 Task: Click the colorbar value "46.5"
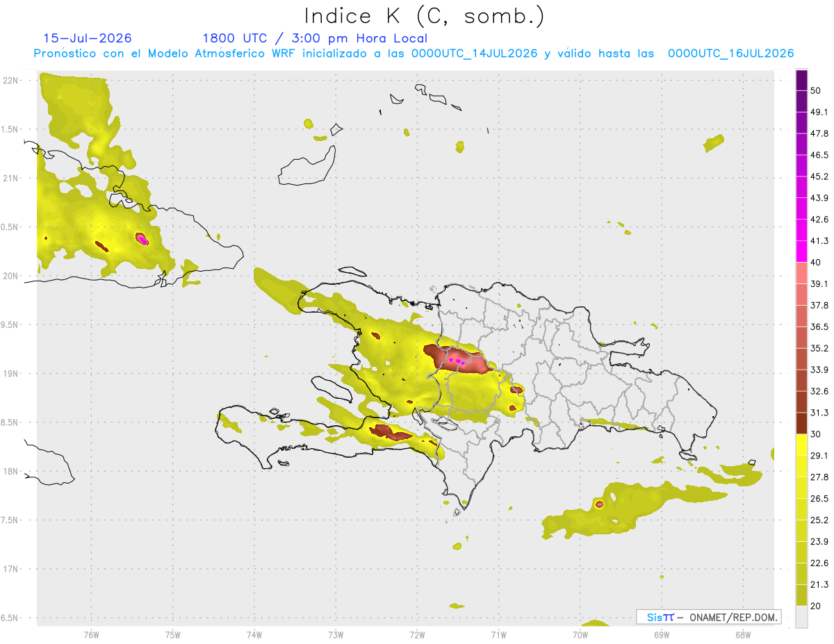819,155
